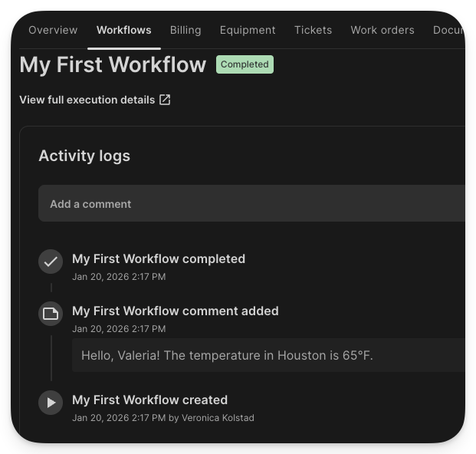
Task: Open the partially visible Documents tab
Action: click(x=448, y=30)
